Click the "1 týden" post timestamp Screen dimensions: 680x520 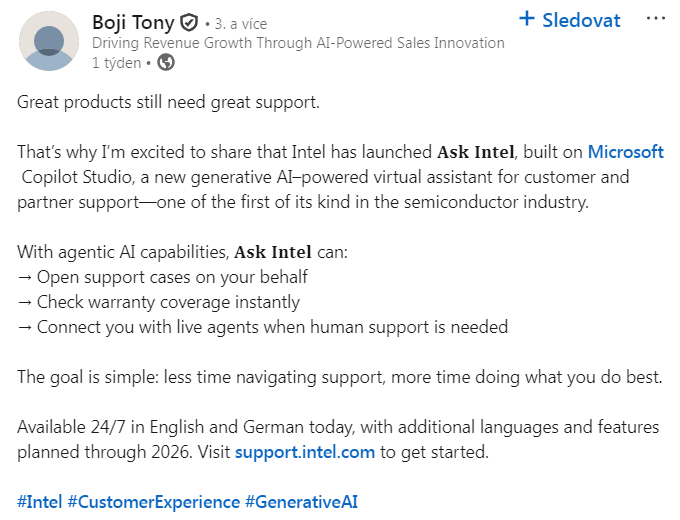(117, 62)
